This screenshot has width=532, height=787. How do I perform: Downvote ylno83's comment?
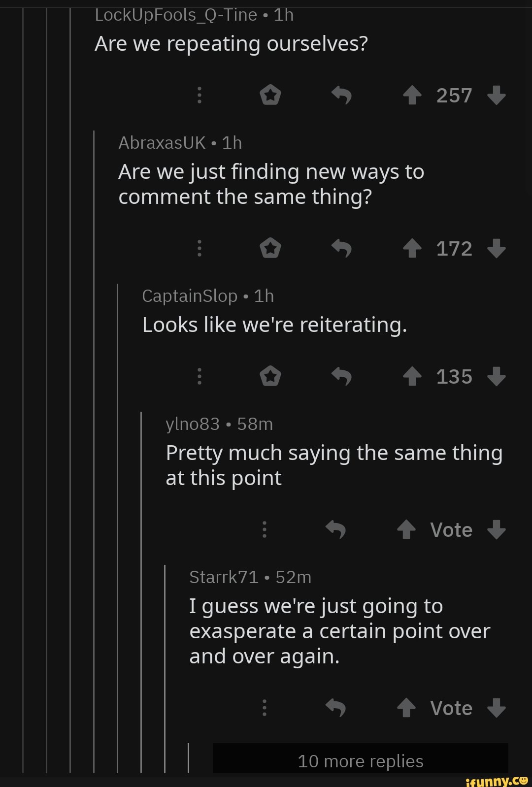(497, 530)
